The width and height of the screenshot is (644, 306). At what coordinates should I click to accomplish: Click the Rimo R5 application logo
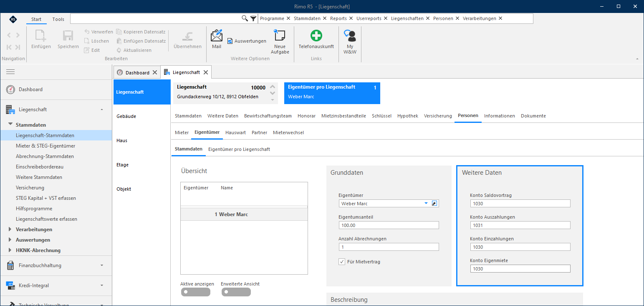pyautogui.click(x=13, y=19)
